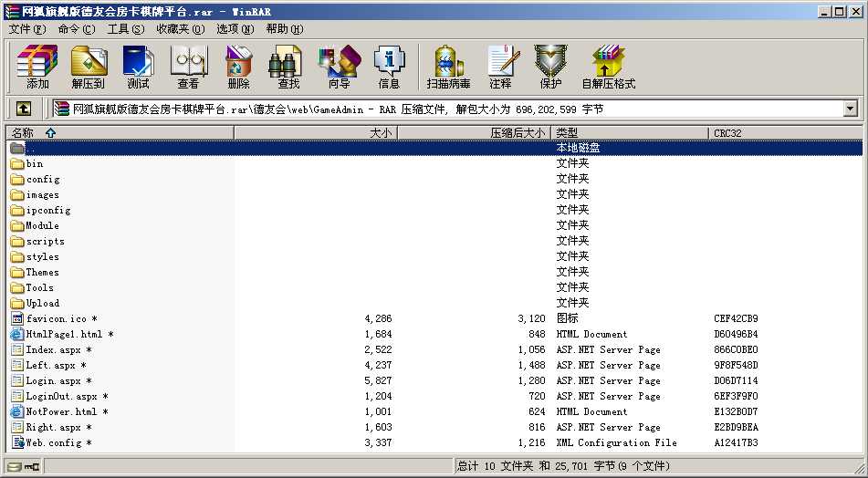This screenshot has height=478, width=868.
Task: Click the Protect (保护) shield icon
Action: (550, 61)
